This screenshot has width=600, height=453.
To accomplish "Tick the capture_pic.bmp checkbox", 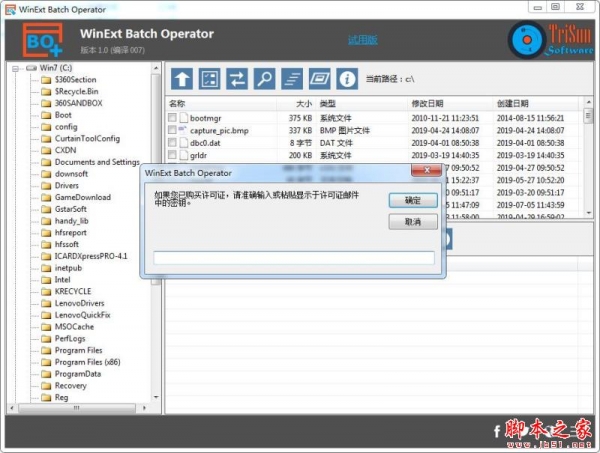I will tap(172, 130).
